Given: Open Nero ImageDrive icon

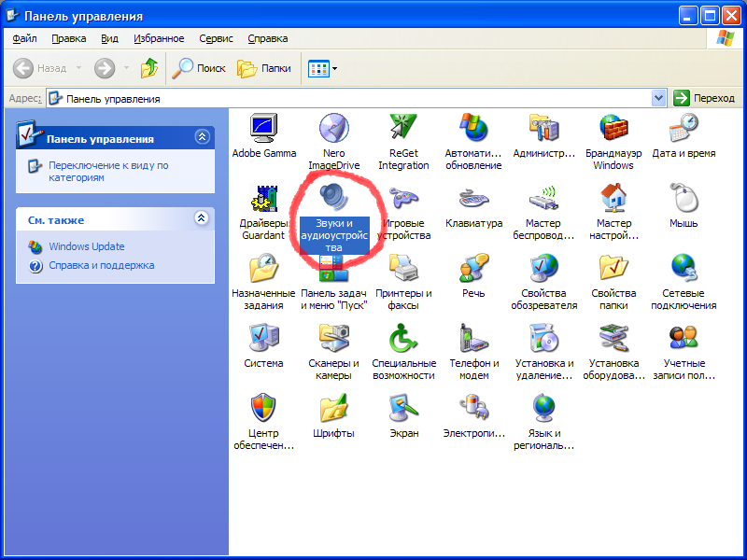Looking at the screenshot, I should coord(333,128).
